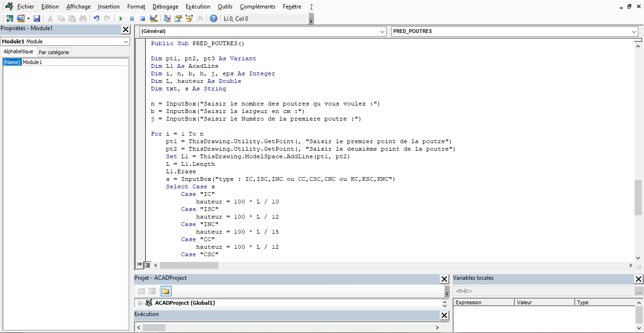Click the Module1 name value field

coord(74,62)
